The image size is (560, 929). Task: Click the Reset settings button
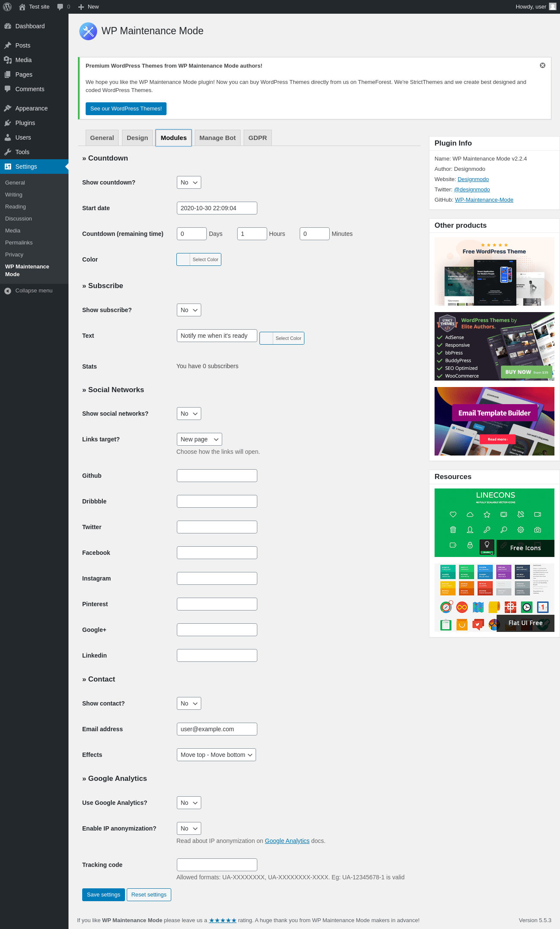point(149,895)
